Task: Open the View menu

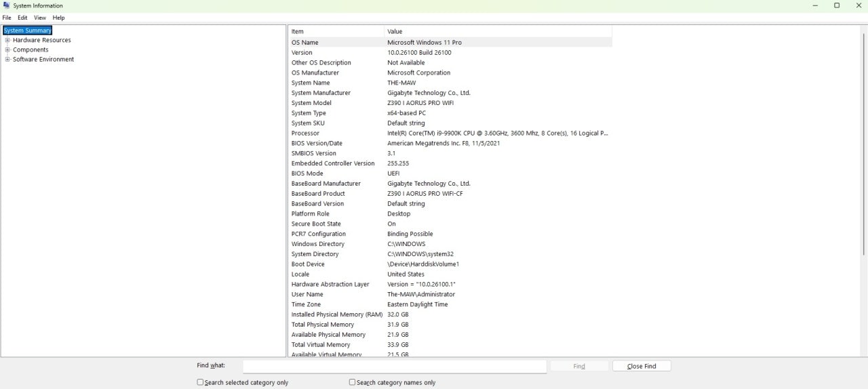Action: [x=40, y=18]
